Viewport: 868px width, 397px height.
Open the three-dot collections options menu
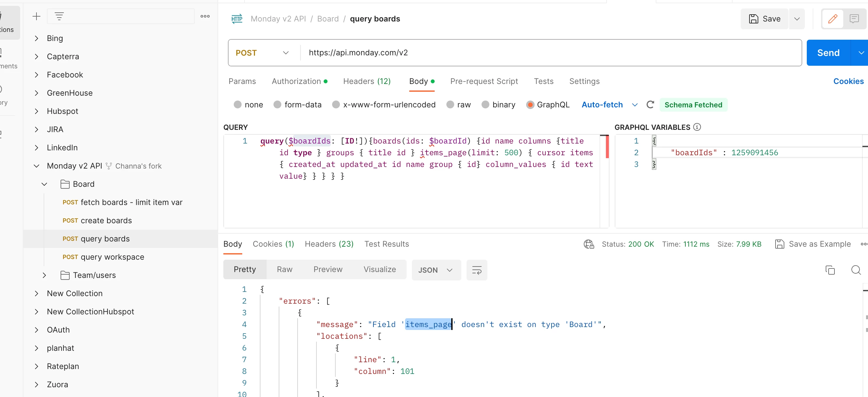pyautogui.click(x=205, y=16)
